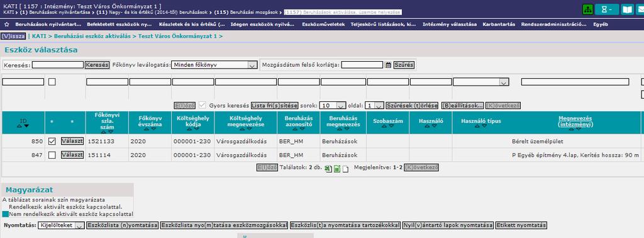Sort Költséghely megnevezése ascending
Viewport: 644px width, 238px height.
(x=242, y=128)
